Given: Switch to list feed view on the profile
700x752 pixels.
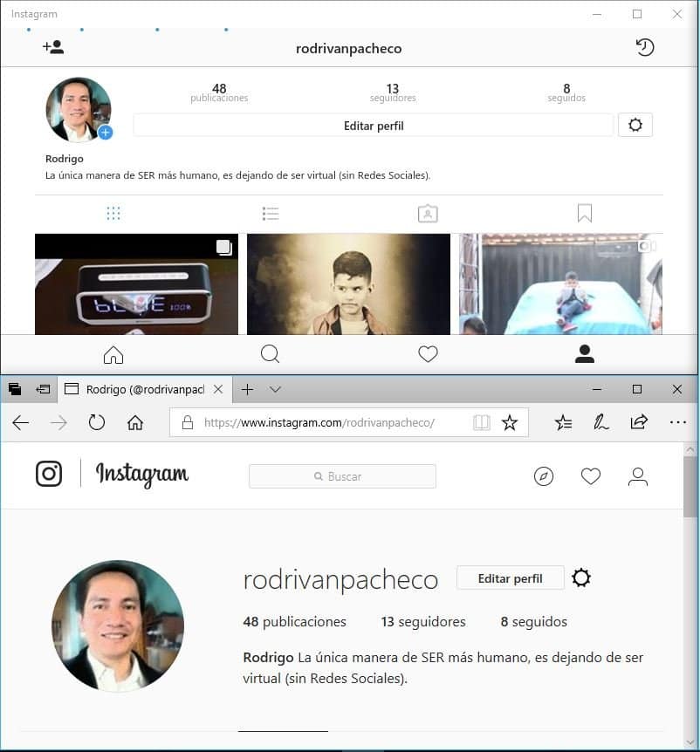Looking at the screenshot, I should coord(271,213).
